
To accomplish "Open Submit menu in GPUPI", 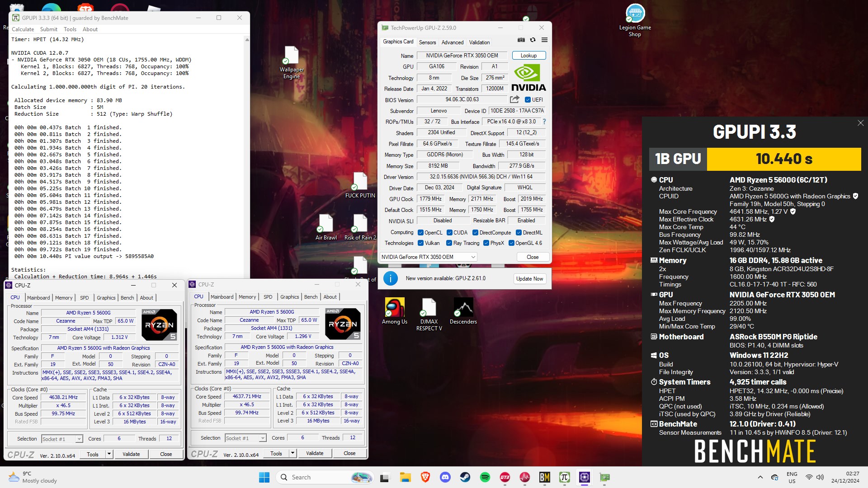I will pos(48,29).
